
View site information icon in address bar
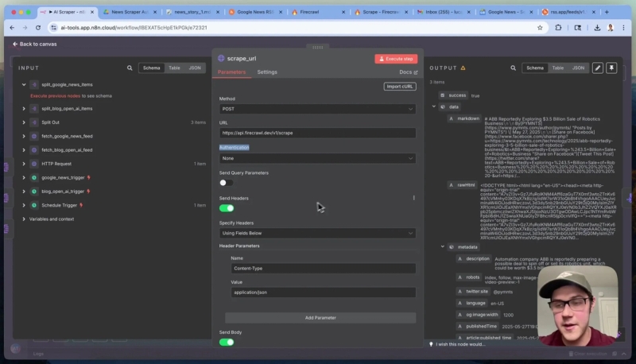click(x=53, y=28)
